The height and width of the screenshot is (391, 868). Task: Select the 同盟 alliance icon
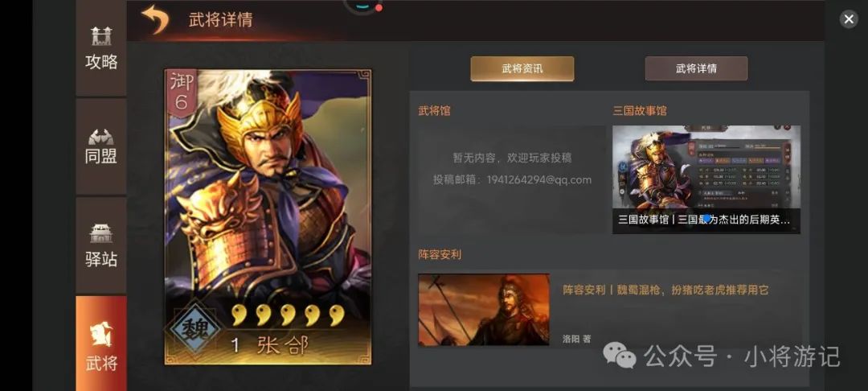[101, 146]
